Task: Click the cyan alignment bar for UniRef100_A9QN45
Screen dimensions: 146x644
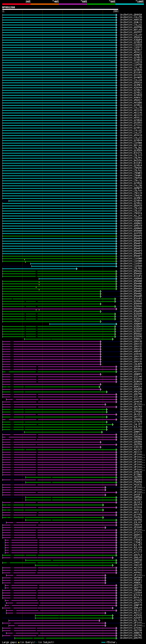Action: click(83, 324)
